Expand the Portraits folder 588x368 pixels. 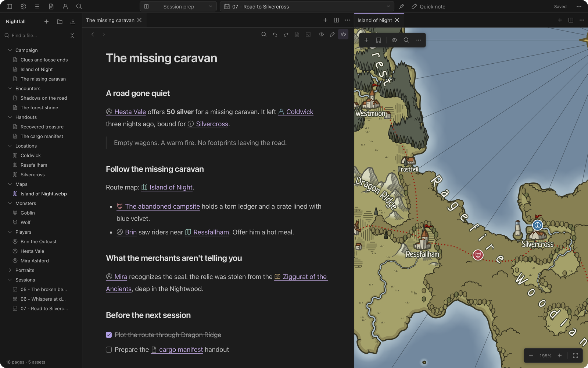click(10, 270)
